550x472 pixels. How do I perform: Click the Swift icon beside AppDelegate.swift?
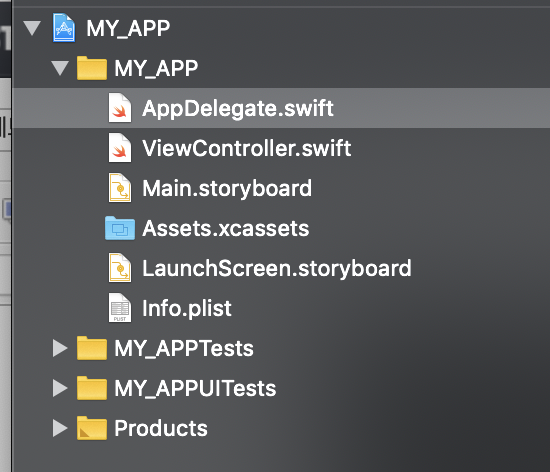[120, 108]
